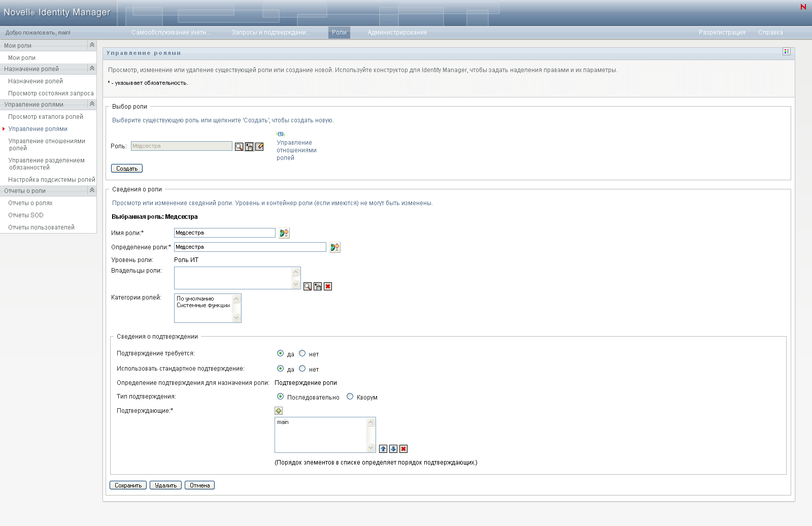Open localization icon beside Определение роли field

coord(335,247)
